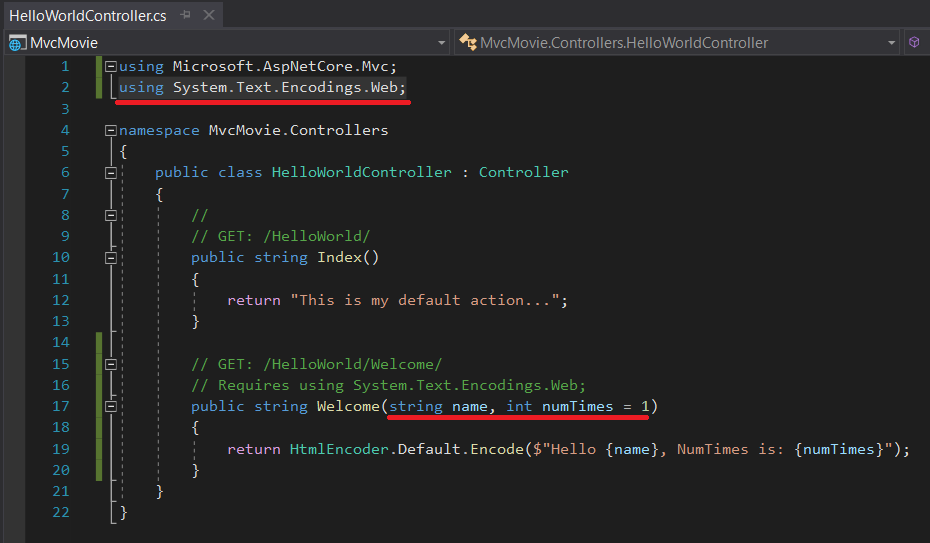The image size is (930, 543).
Task: Click the 'Controller' base class name
Action: [523, 173]
